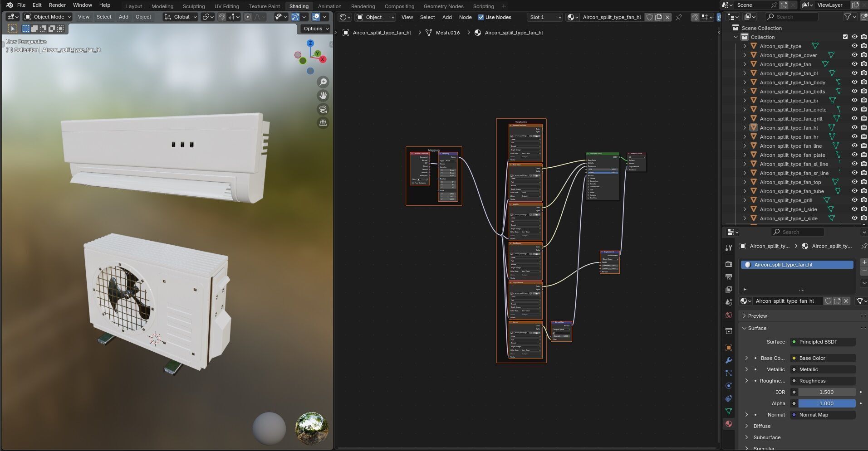Unlink material with X in Properties panel

point(846,301)
